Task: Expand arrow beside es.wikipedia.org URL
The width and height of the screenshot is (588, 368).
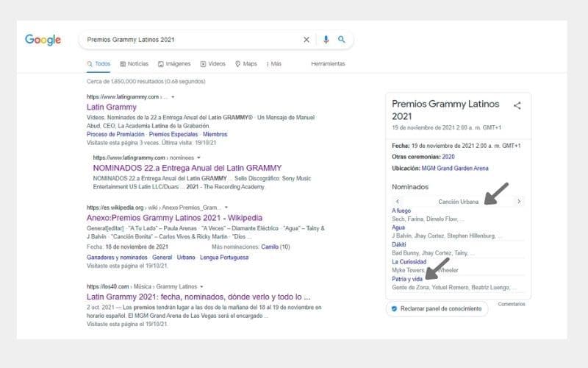Action: click(226, 208)
